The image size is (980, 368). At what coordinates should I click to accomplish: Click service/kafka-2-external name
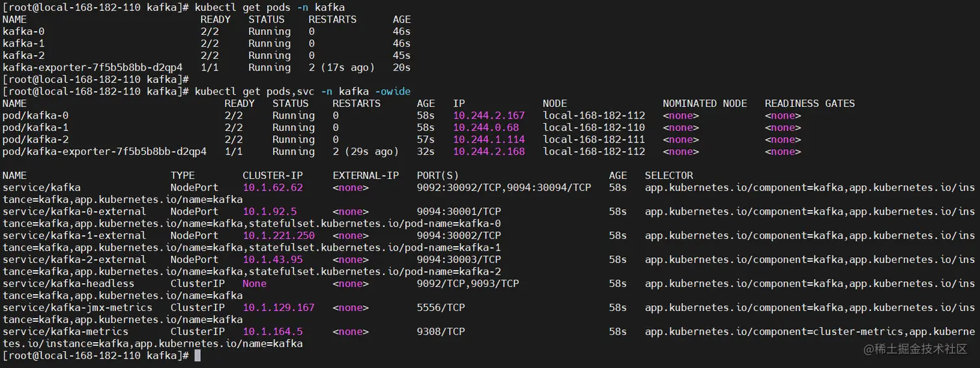point(75,259)
